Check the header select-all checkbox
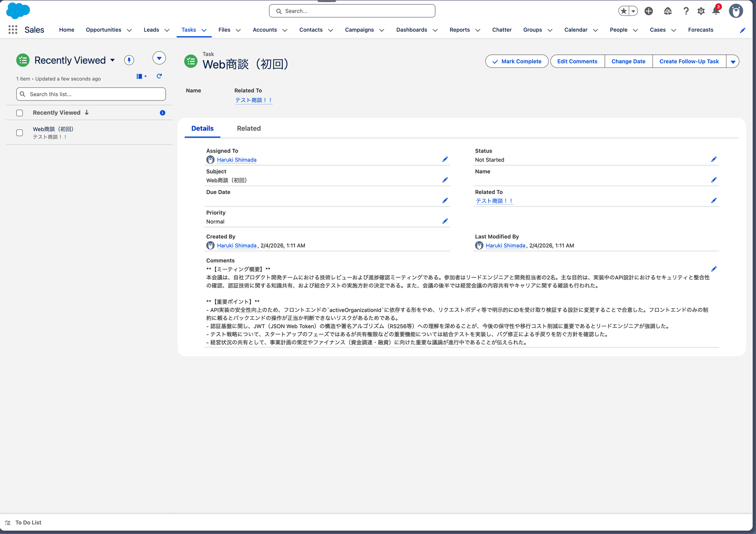756x534 pixels. (19, 113)
